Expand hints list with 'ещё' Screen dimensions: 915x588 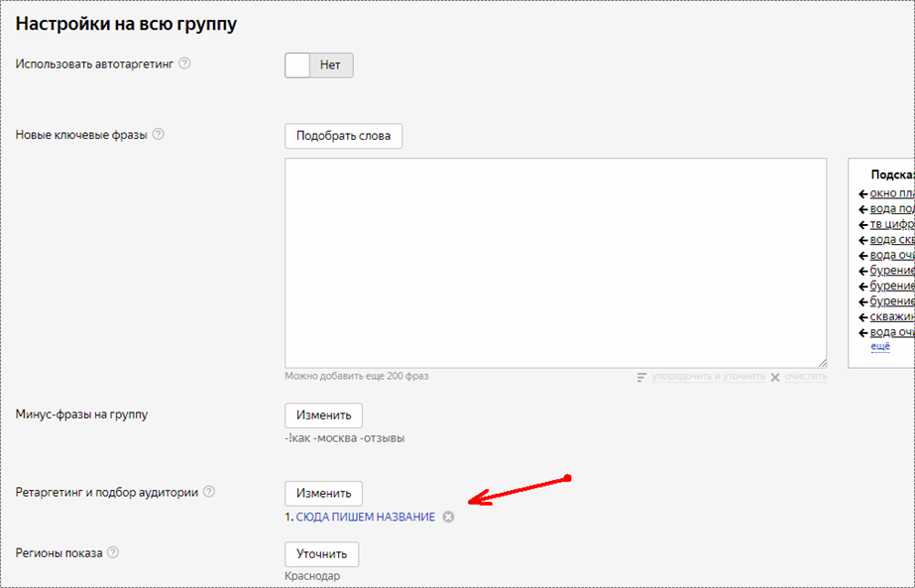point(880,347)
